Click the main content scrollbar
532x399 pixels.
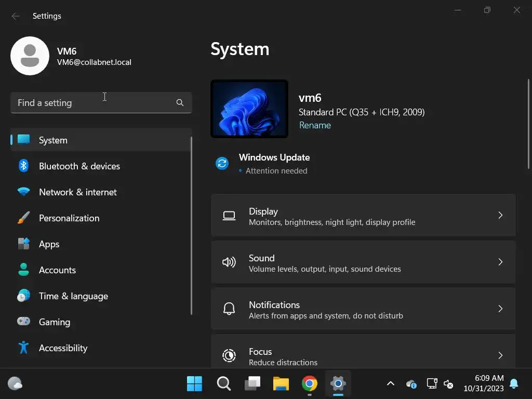528,124
